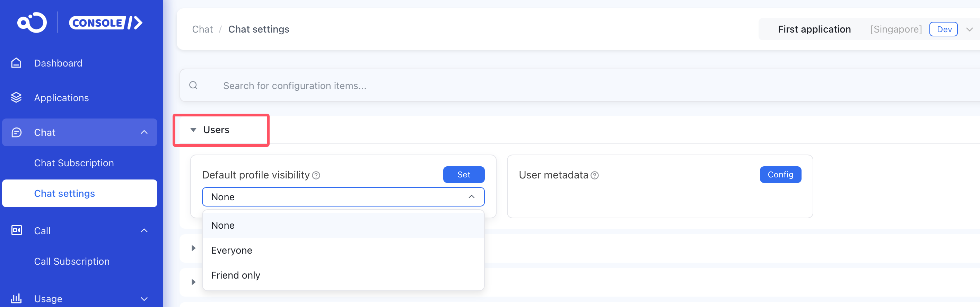Image resolution: width=980 pixels, height=307 pixels.
Task: Click the Call video icon in sidebar
Action: pyautogui.click(x=16, y=230)
